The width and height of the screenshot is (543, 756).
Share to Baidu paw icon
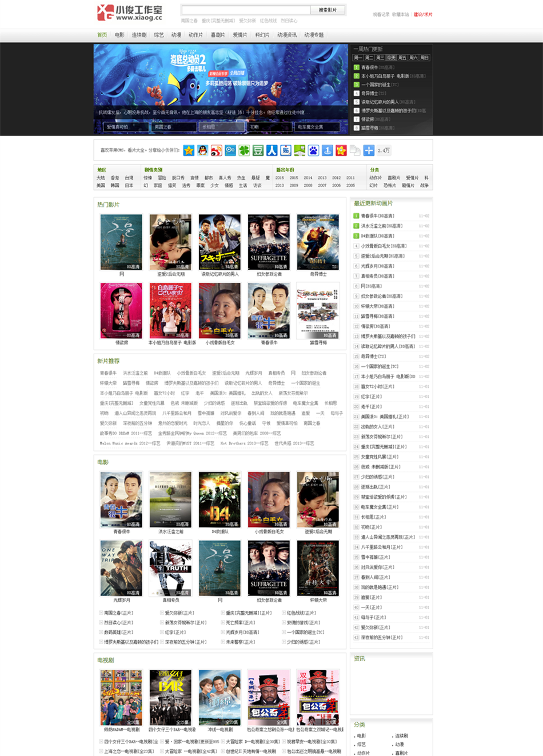(314, 150)
